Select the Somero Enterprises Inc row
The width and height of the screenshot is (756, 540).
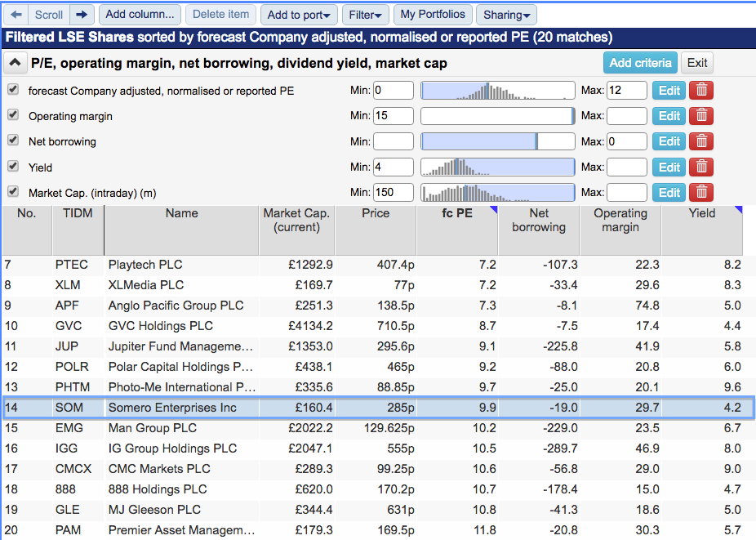coord(378,408)
